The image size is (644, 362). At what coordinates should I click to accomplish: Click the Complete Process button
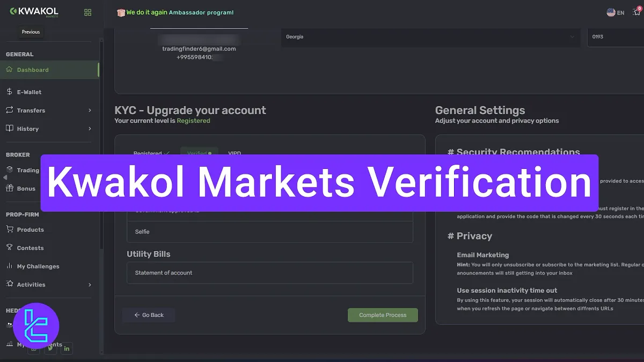383,315
